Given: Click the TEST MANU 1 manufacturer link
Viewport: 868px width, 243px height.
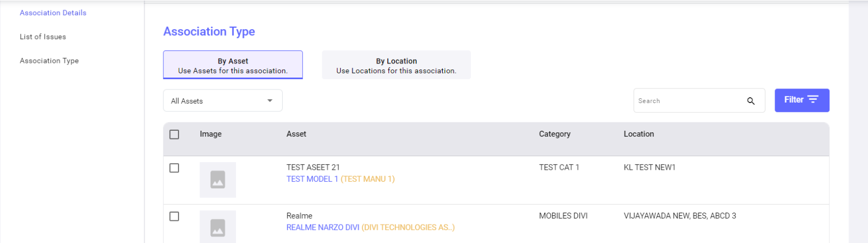Looking at the screenshot, I should [x=368, y=179].
